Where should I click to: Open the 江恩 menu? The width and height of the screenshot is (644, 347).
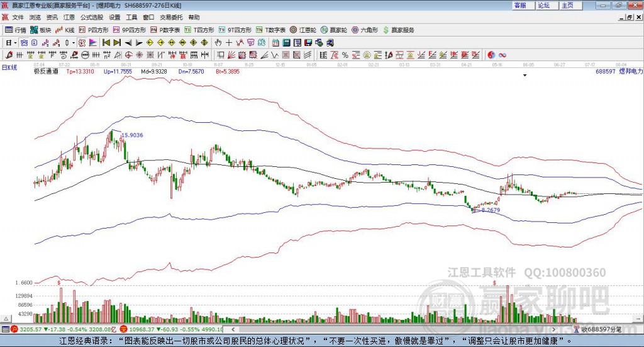(69, 17)
